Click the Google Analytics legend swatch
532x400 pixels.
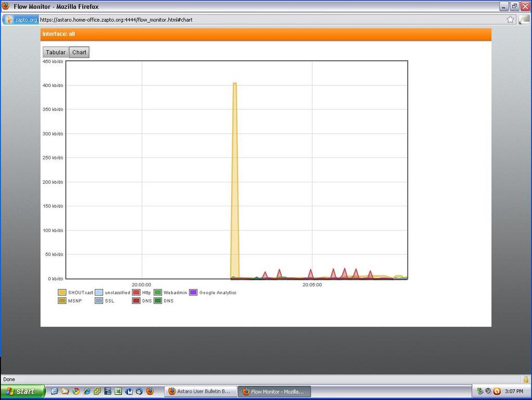click(193, 293)
